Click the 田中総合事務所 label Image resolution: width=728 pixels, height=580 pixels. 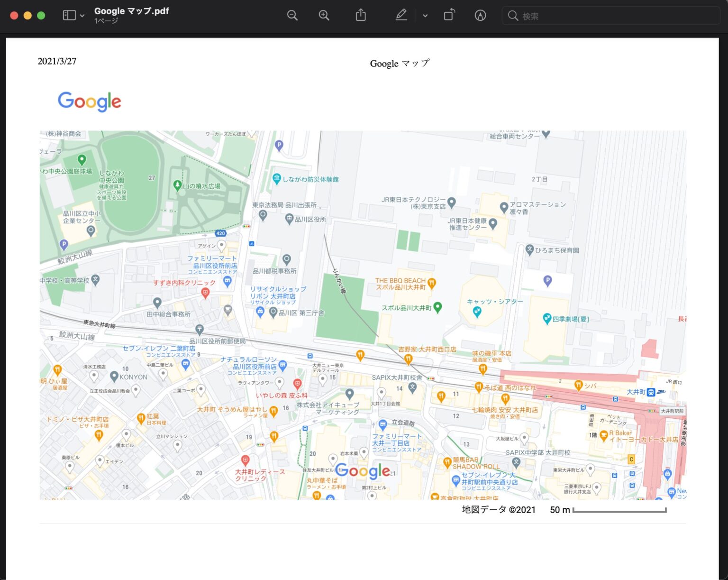(168, 314)
